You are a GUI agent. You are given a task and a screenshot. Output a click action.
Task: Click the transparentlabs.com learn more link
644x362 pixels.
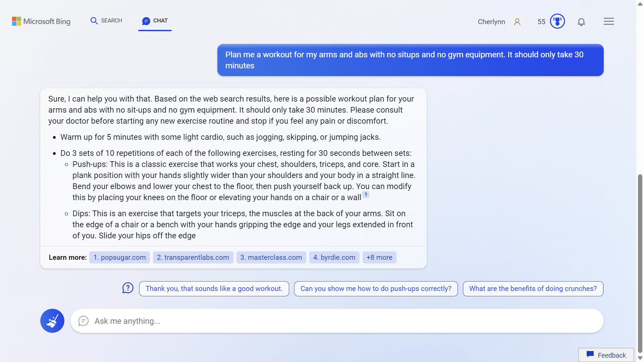pos(193,257)
